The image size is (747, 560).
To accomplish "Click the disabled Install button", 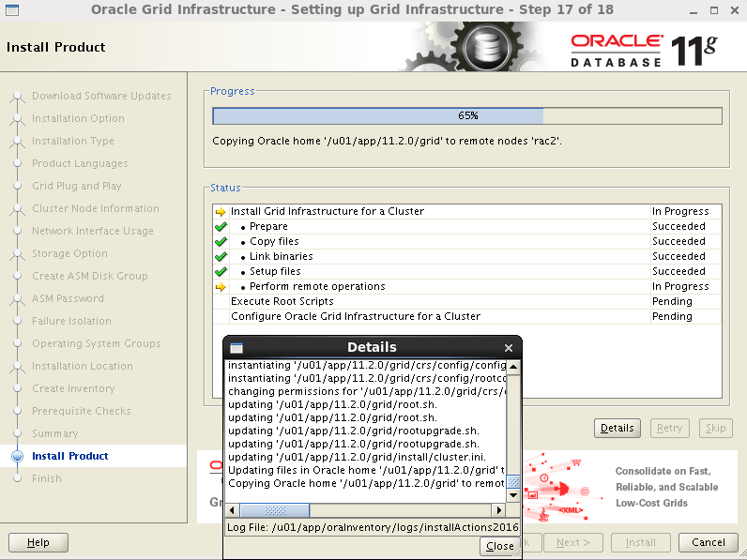I will click(x=640, y=542).
